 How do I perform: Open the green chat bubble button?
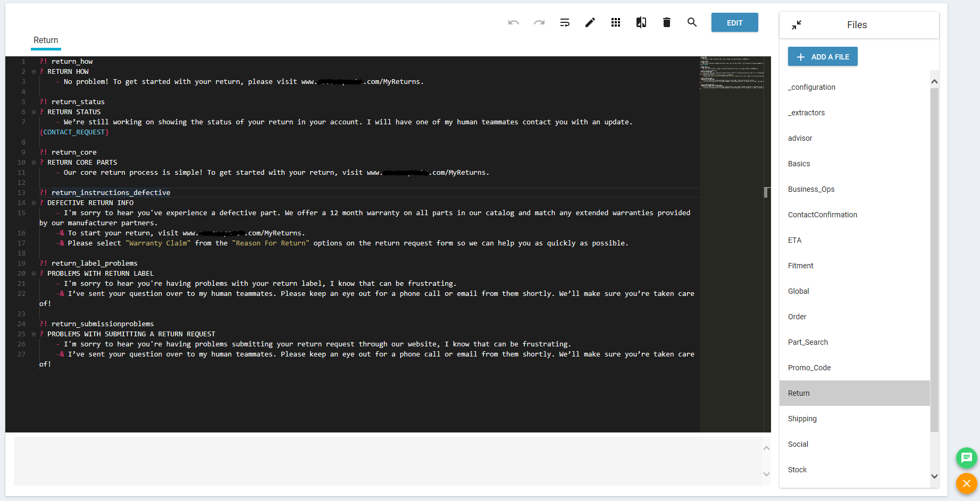[966, 458]
